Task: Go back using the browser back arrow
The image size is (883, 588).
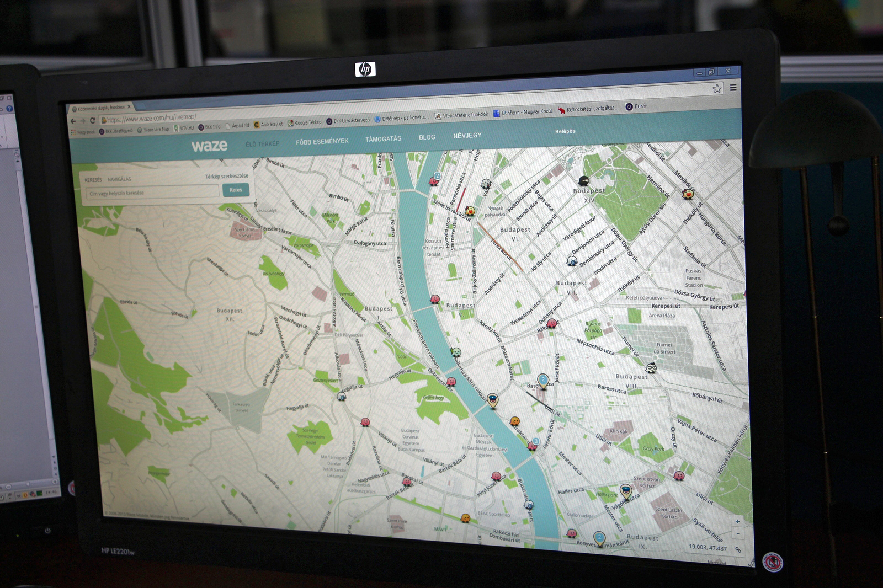Action: pyautogui.click(x=73, y=121)
